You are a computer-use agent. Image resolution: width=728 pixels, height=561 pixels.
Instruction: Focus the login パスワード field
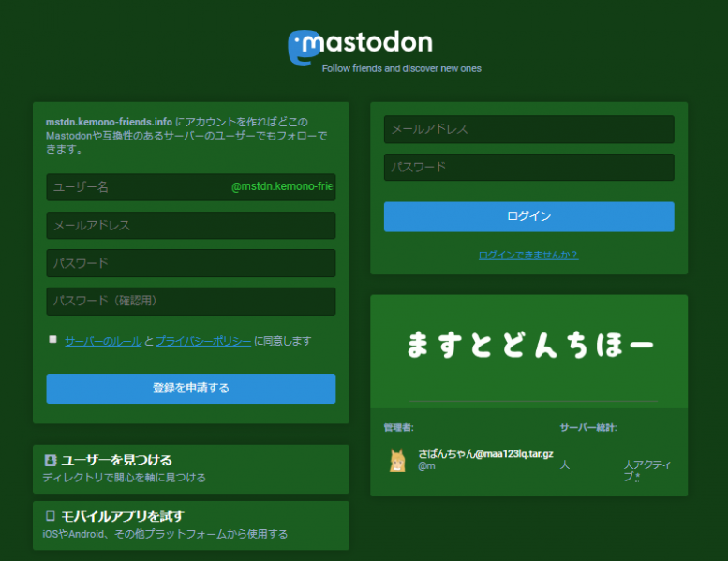528,167
